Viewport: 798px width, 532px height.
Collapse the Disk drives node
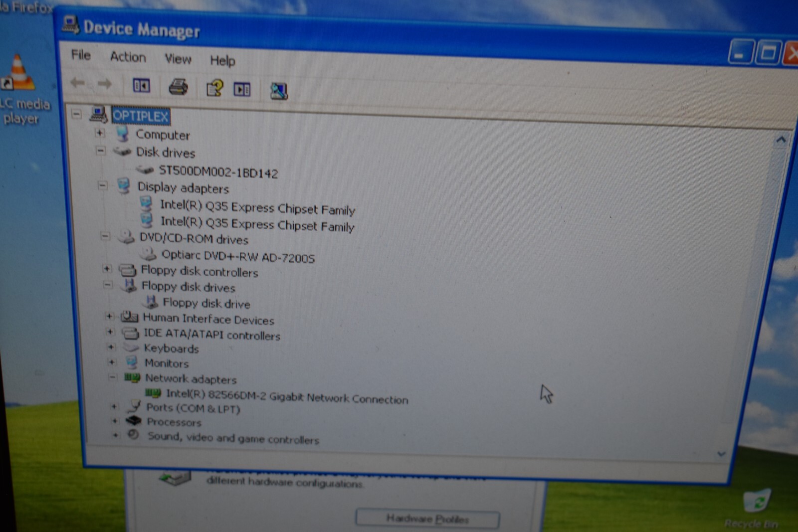click(101, 150)
